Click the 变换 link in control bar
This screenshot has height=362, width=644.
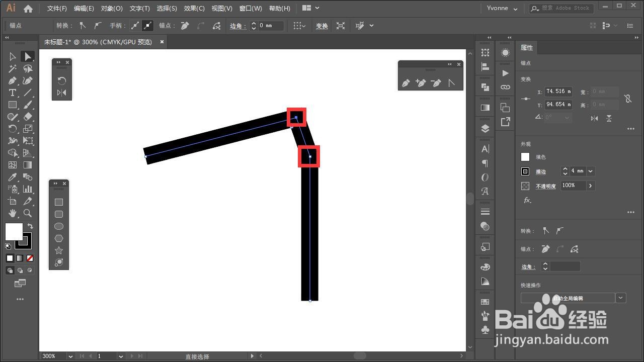pyautogui.click(x=322, y=26)
